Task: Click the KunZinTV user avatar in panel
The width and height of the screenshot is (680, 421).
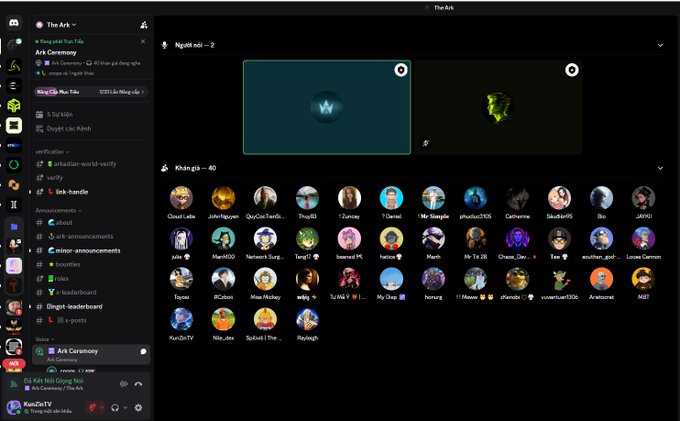Action: point(14,407)
